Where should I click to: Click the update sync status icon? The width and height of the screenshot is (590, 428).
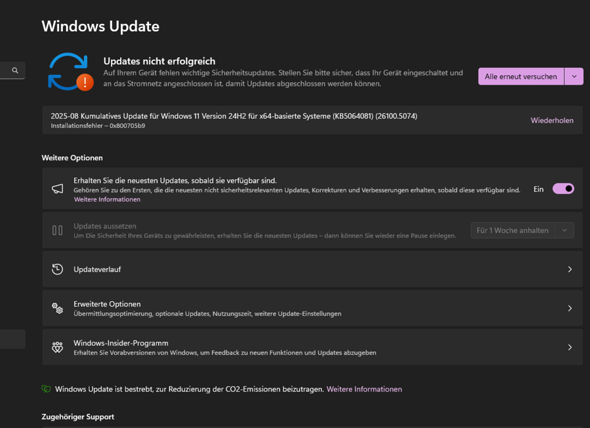click(70, 72)
